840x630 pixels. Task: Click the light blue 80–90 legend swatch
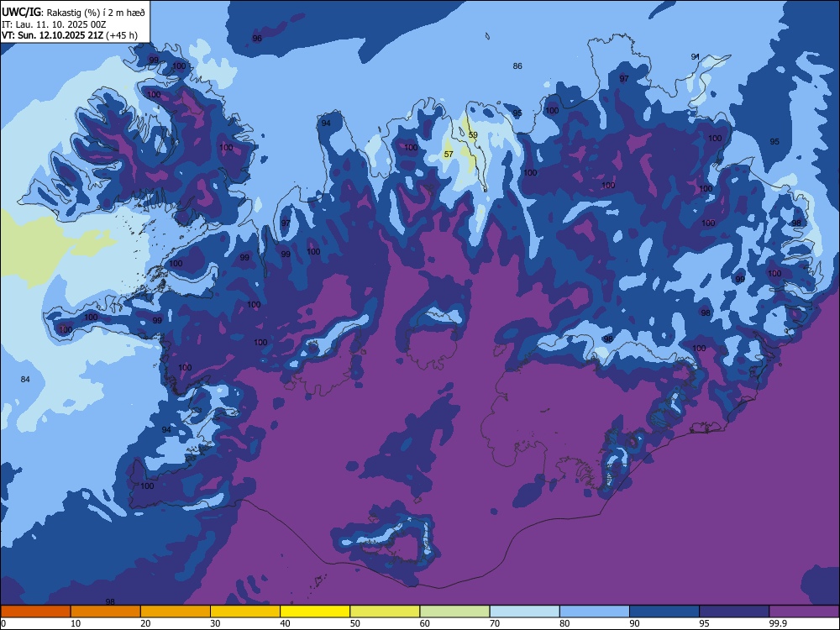pos(595,612)
